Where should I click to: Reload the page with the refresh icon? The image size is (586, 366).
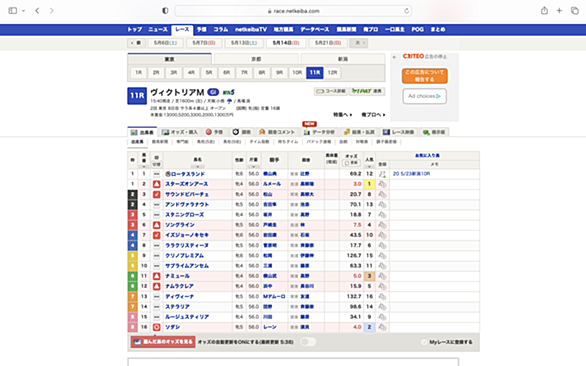click(407, 11)
